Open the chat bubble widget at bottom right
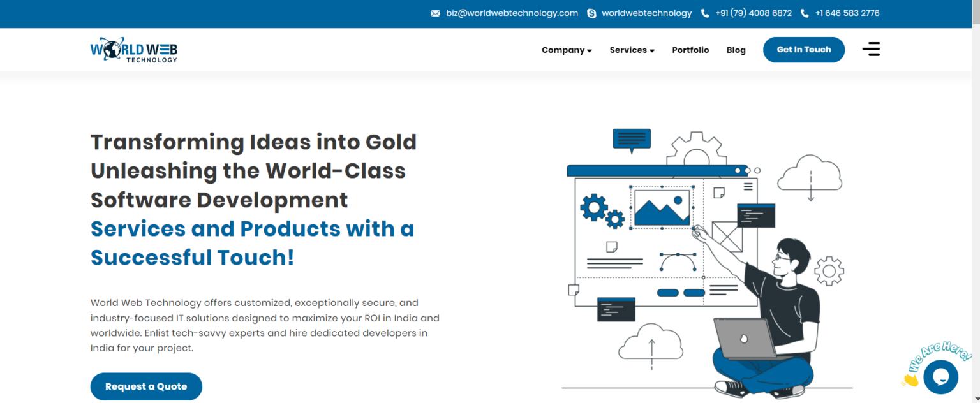 (x=941, y=377)
